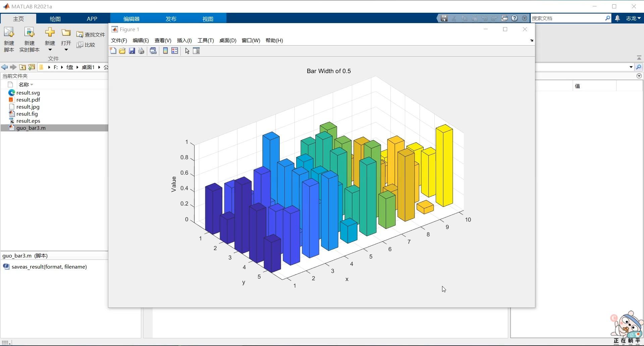
Task: Switch to 视图 ribbon tab
Action: coord(208,19)
